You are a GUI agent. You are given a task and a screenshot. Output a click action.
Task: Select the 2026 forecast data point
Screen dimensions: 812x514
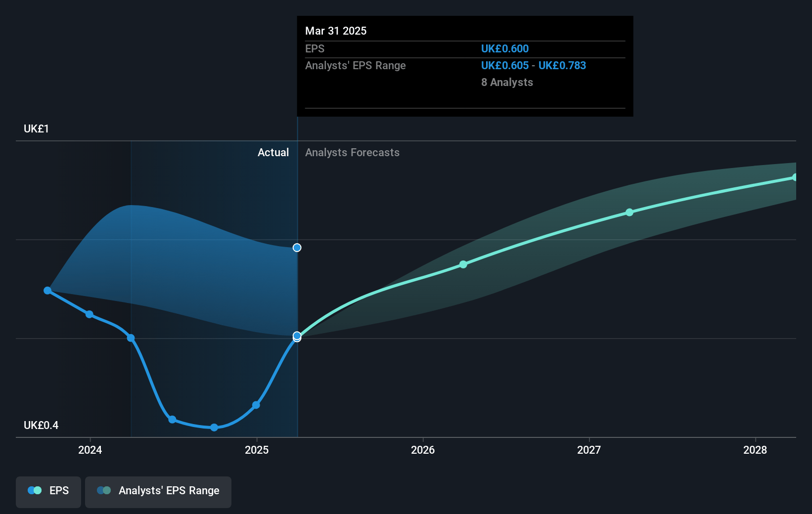[463, 264]
